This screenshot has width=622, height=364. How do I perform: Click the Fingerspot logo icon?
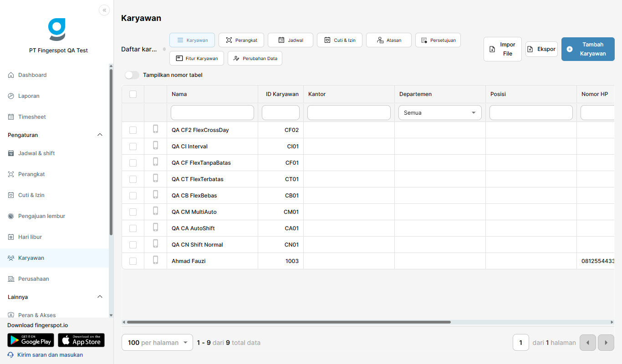pos(57,30)
